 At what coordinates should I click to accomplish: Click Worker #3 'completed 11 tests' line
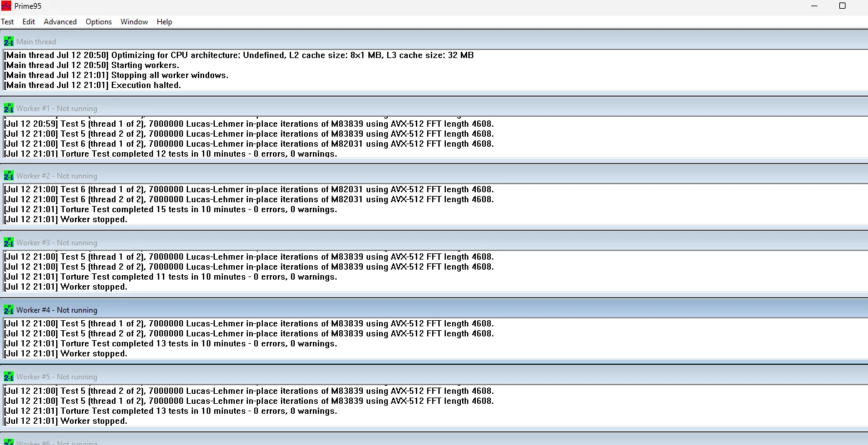coord(170,276)
